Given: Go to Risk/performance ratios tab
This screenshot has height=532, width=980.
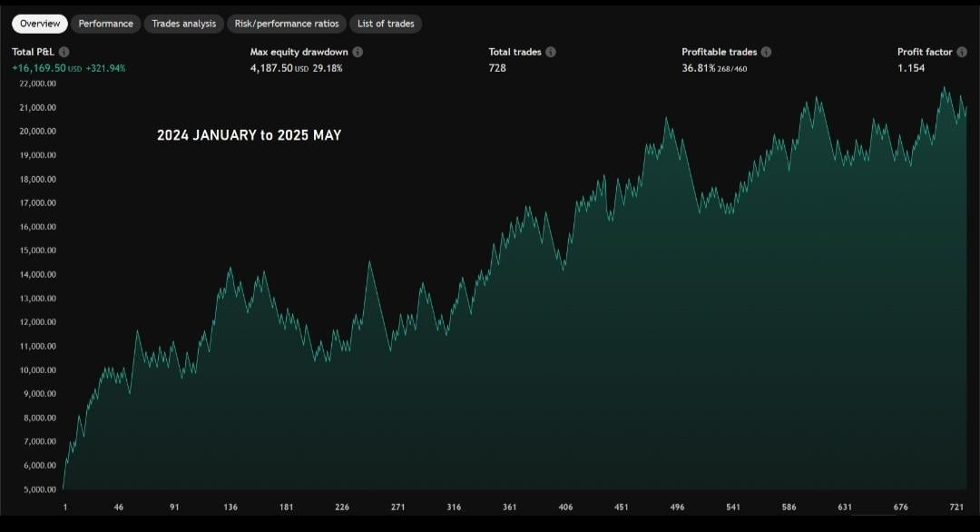Looking at the screenshot, I should pyautogui.click(x=286, y=24).
